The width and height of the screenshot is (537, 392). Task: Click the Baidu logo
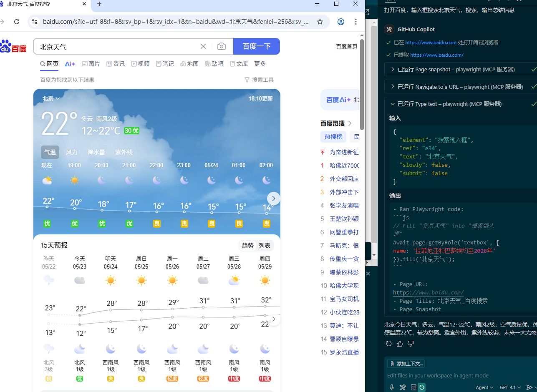click(x=13, y=46)
